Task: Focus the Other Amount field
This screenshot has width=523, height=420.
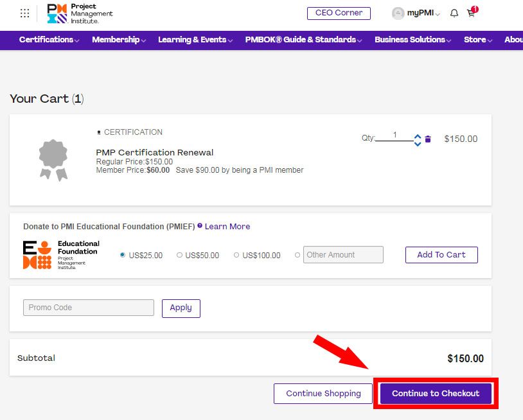Action: 343,255
